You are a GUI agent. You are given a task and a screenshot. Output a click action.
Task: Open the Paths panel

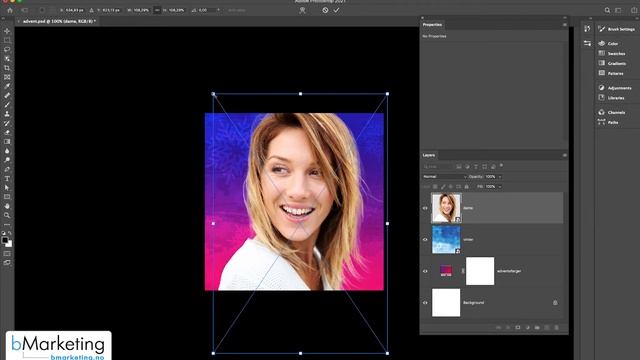coord(608,122)
